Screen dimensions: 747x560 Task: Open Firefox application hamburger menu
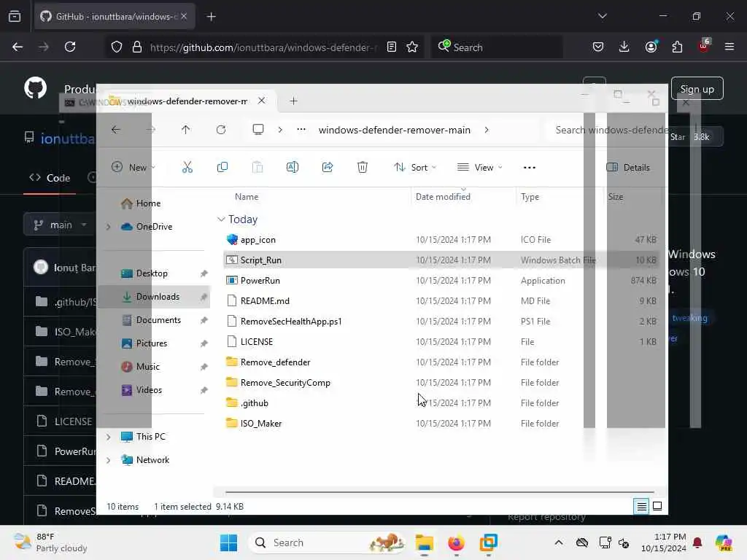tap(729, 47)
